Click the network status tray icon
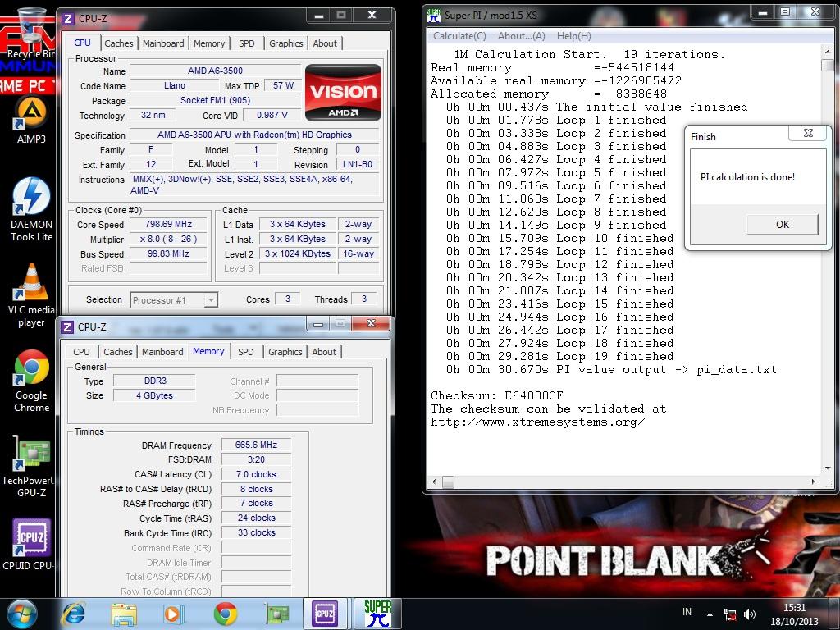The image size is (840, 630). pyautogui.click(x=729, y=614)
